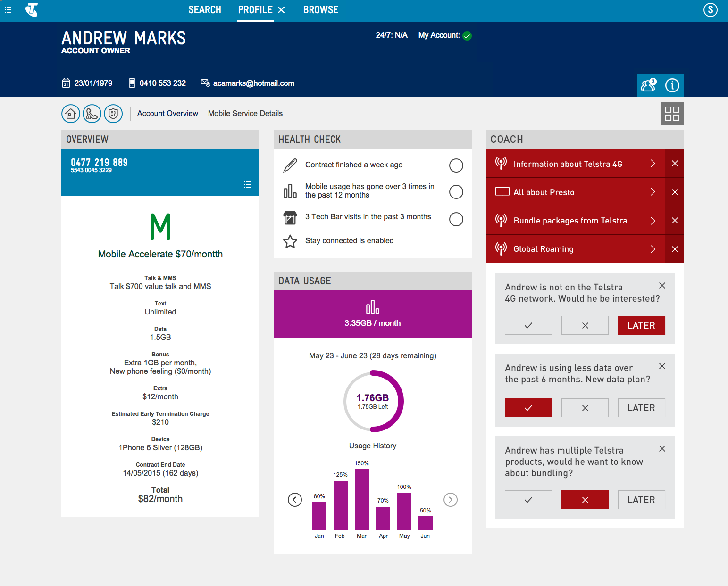Click the home icon below the header

click(71, 114)
